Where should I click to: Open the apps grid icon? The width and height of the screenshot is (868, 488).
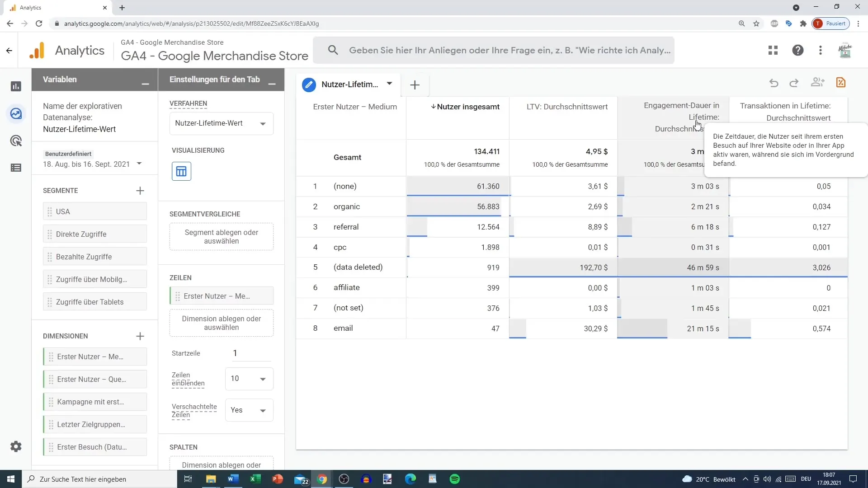click(773, 50)
